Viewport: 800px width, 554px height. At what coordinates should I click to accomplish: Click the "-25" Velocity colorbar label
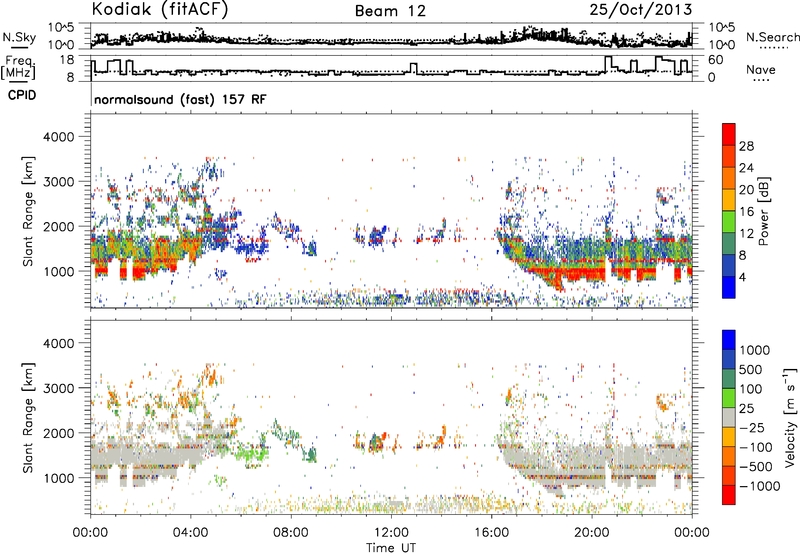coord(752,428)
